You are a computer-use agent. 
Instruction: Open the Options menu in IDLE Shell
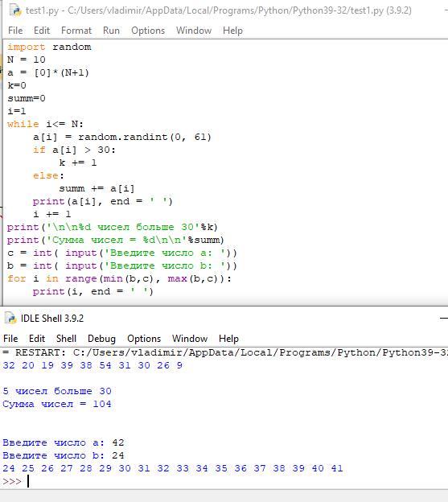tap(144, 339)
